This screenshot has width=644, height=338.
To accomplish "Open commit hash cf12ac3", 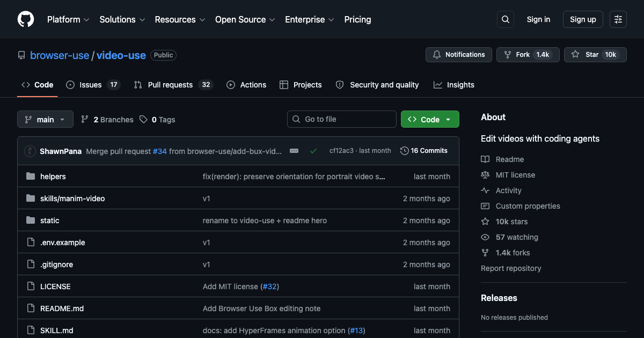I will pyautogui.click(x=341, y=151).
